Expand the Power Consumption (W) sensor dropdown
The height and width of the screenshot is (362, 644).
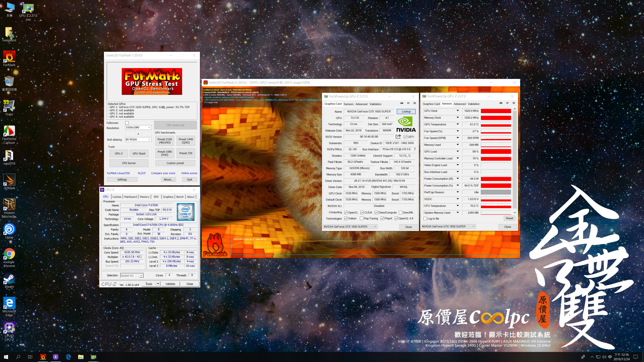pos(458,179)
